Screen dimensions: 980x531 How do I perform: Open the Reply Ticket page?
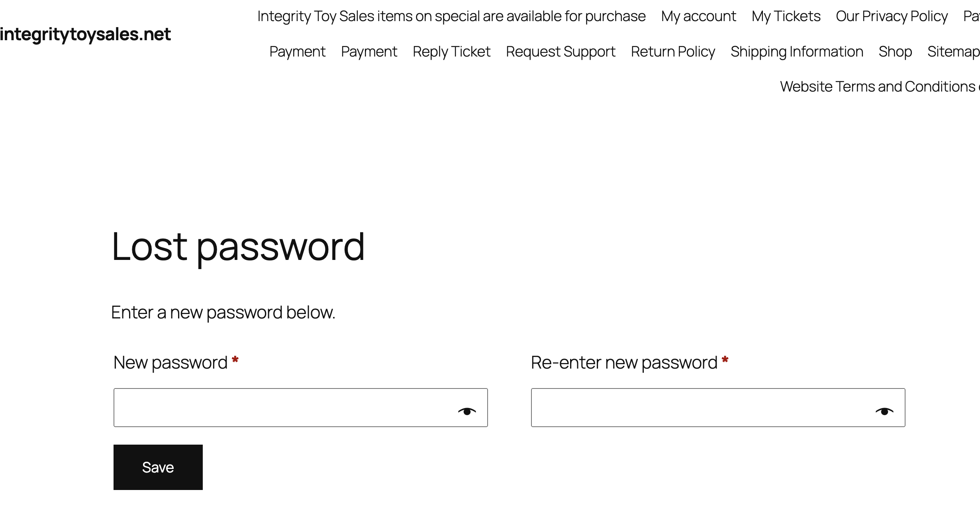coord(451,52)
